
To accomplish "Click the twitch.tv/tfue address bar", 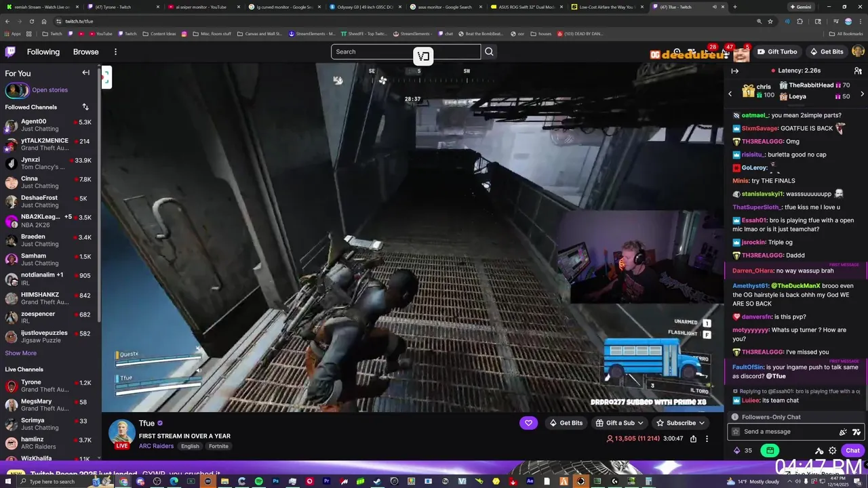I will [x=407, y=21].
